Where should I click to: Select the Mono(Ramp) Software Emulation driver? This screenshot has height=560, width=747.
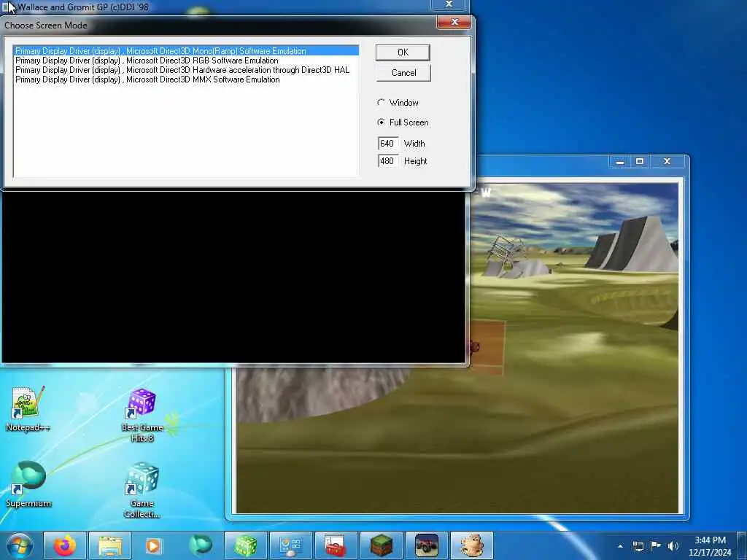coord(186,51)
